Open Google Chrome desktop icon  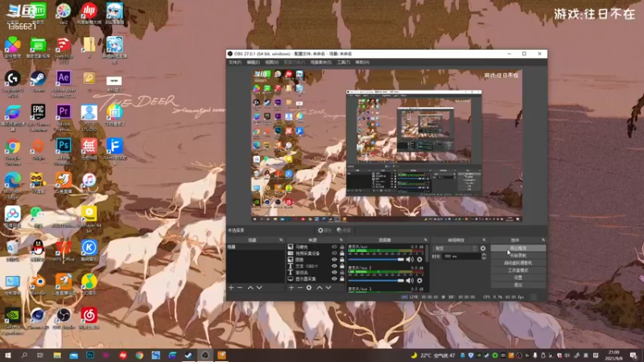tap(13, 151)
